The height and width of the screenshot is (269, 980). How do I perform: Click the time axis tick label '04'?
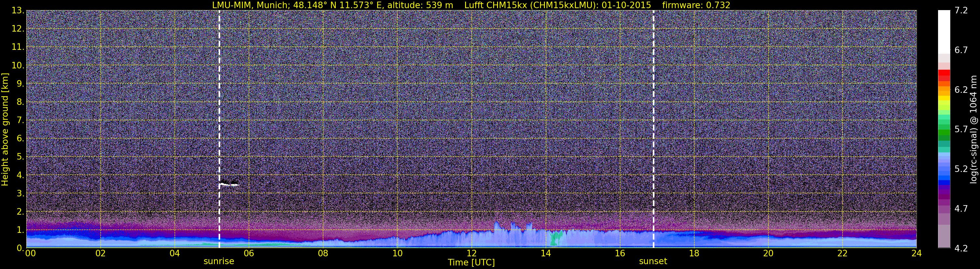175,253
